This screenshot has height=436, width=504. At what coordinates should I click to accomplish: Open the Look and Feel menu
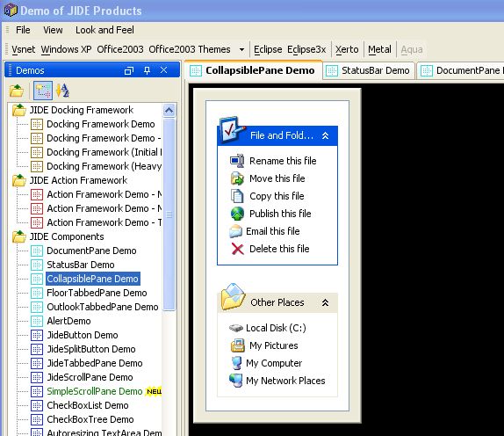pyautogui.click(x=104, y=30)
